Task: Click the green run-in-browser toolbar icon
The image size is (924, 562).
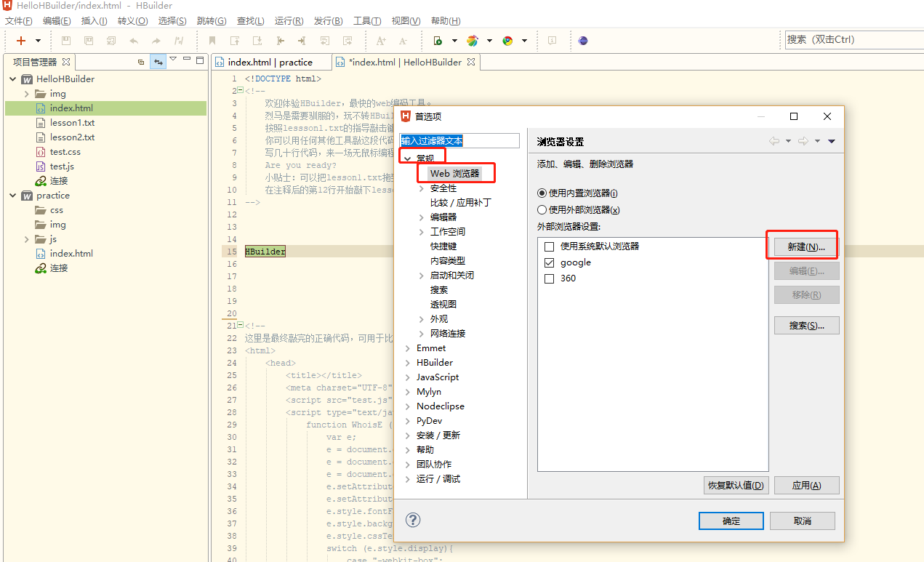Action: click(438, 41)
